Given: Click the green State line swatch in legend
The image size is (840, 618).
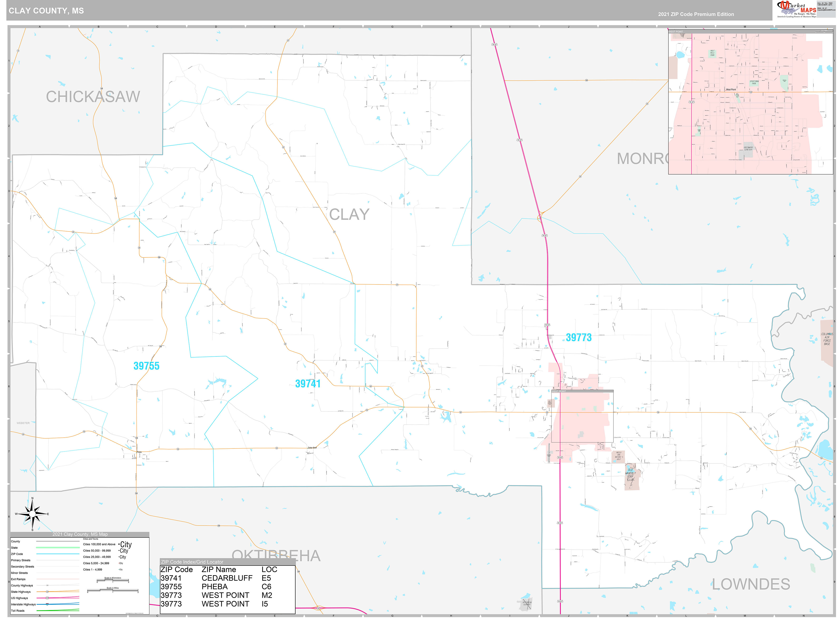Looking at the screenshot, I should point(58,548).
